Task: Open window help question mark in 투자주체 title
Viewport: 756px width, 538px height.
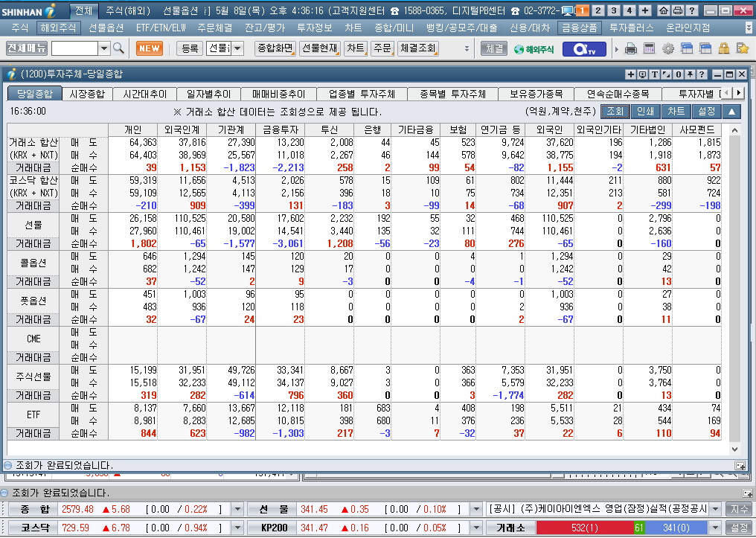Action: (x=702, y=74)
